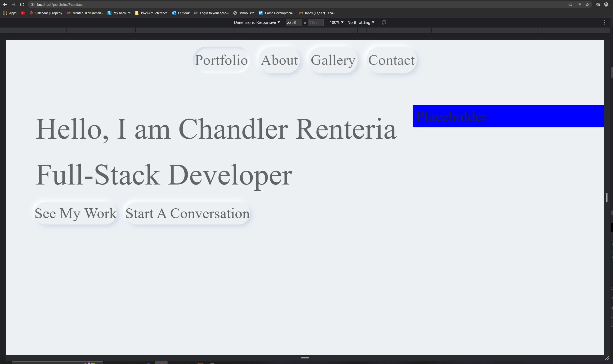Open the crenter2@bruinmail bookmark
This screenshot has height=364, width=613.
pyautogui.click(x=85, y=13)
